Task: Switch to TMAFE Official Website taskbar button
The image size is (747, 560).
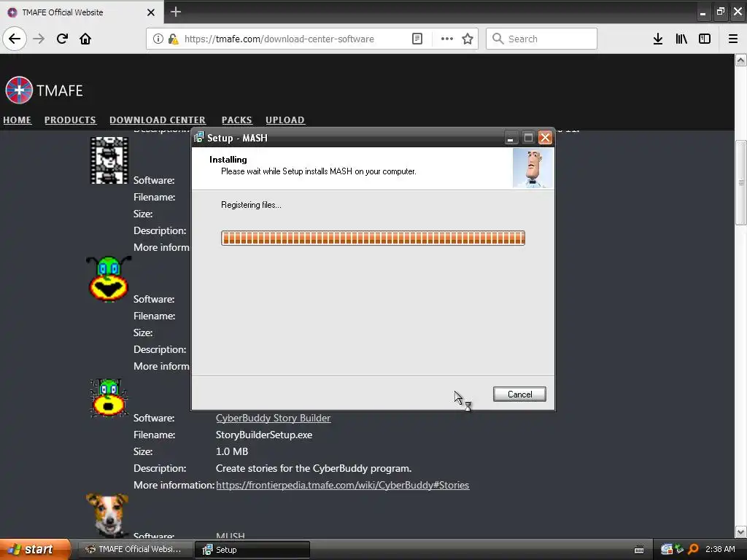Action: 135,549
